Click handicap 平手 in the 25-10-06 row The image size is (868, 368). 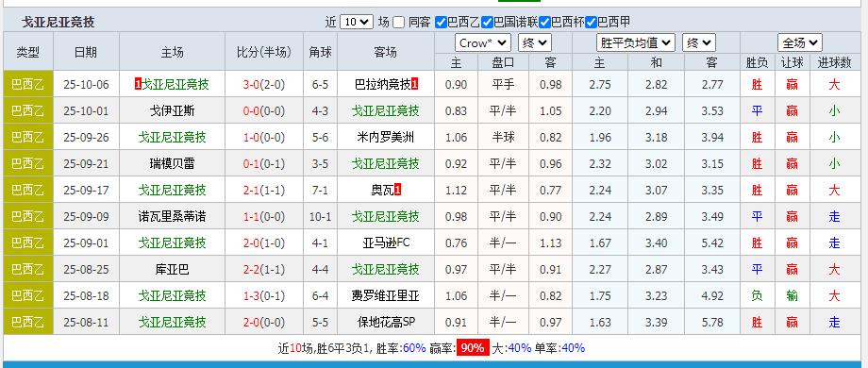click(x=503, y=85)
